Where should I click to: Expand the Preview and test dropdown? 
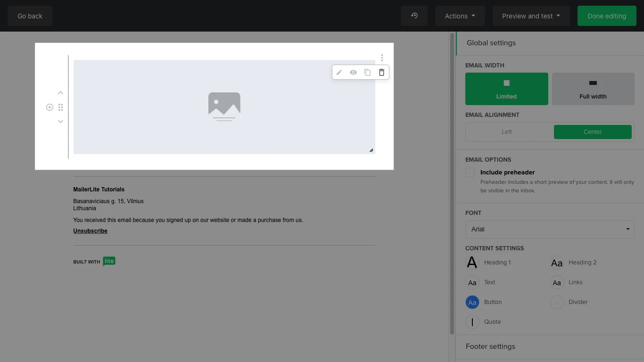[531, 16]
